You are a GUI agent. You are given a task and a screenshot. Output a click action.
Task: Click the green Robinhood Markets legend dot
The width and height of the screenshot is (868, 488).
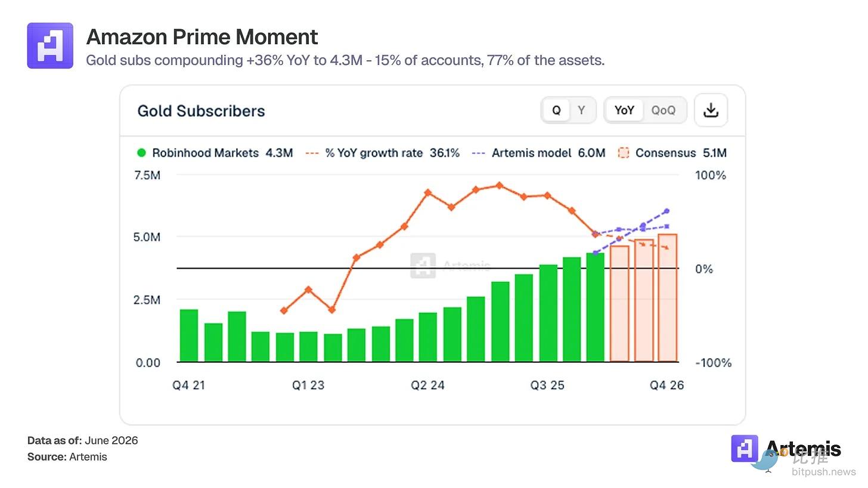click(141, 153)
